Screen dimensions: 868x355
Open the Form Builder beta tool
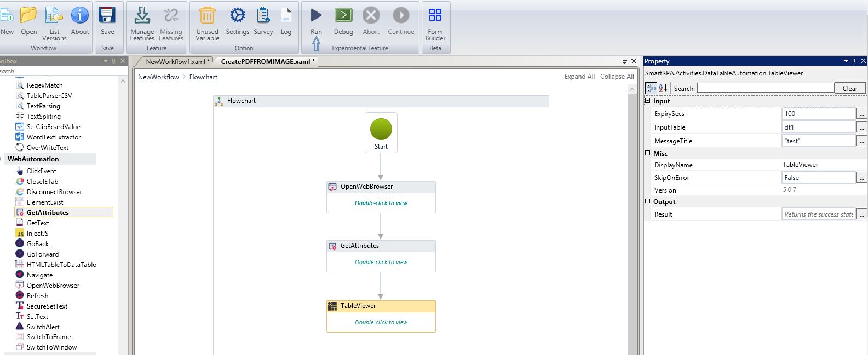[435, 16]
